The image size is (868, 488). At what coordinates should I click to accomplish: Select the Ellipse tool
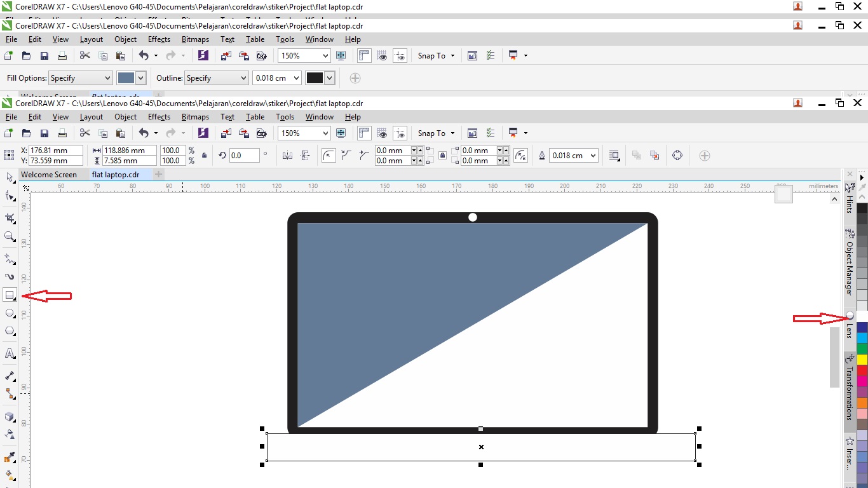pos(9,313)
